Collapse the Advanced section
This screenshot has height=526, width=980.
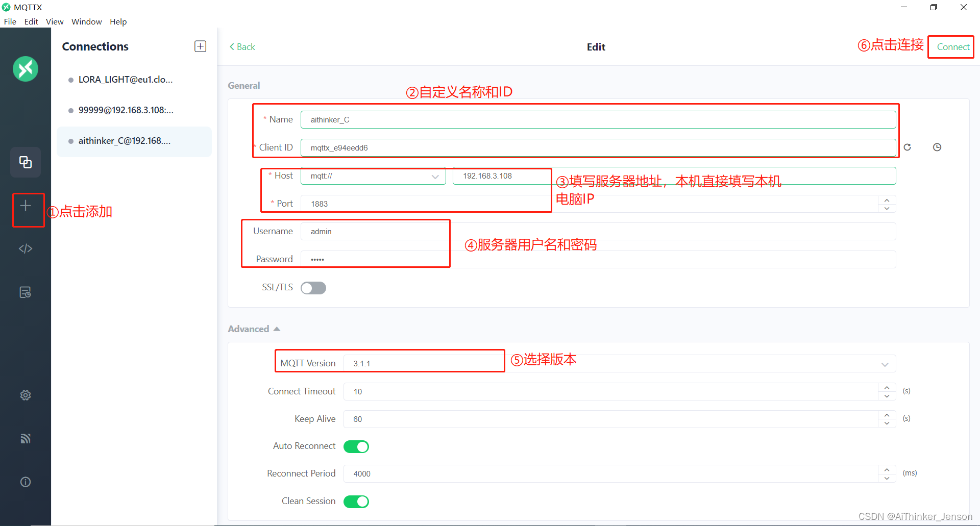277,329
